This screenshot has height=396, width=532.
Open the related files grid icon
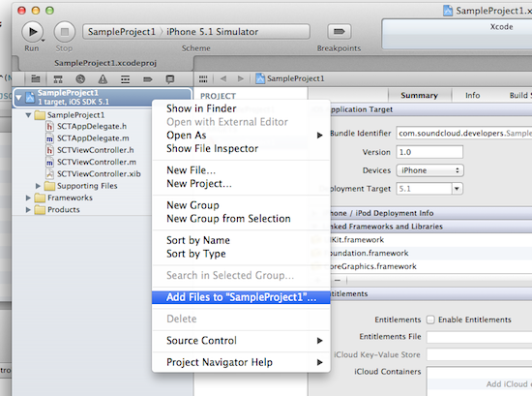[x=203, y=78]
